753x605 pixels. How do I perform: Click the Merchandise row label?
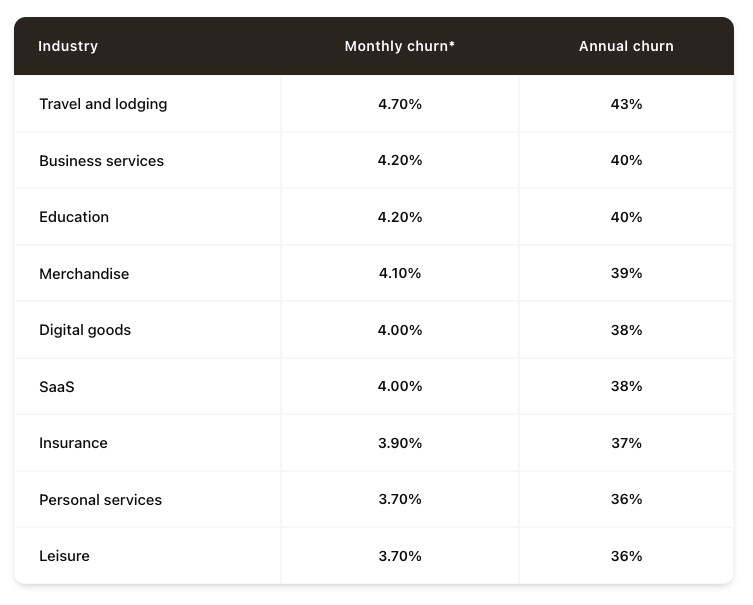(84, 274)
